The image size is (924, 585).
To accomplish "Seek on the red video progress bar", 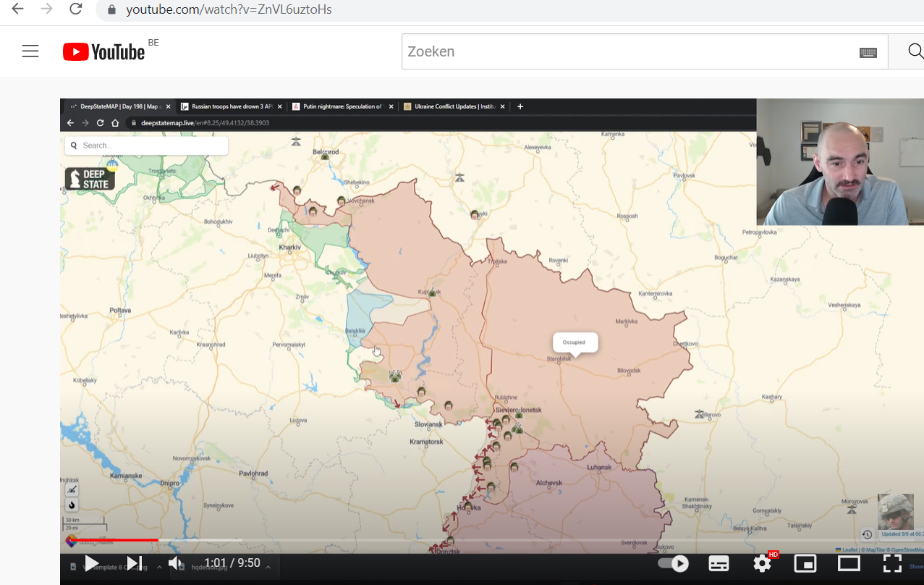I will 109,540.
